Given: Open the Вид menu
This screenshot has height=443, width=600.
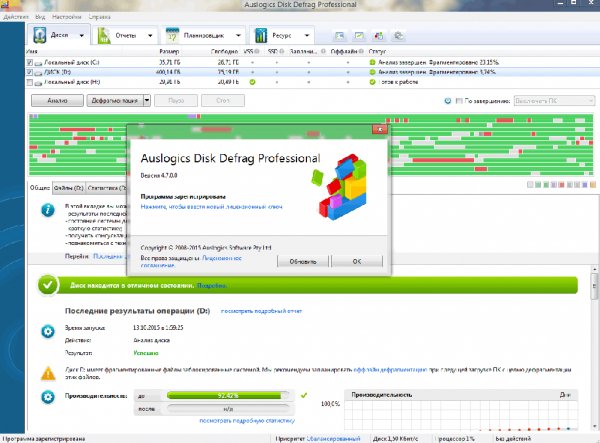Looking at the screenshot, I should tap(40, 17).
